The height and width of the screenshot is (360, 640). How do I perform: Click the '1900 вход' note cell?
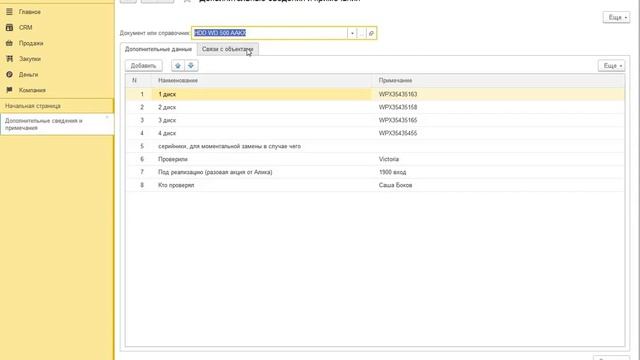[x=392, y=172]
